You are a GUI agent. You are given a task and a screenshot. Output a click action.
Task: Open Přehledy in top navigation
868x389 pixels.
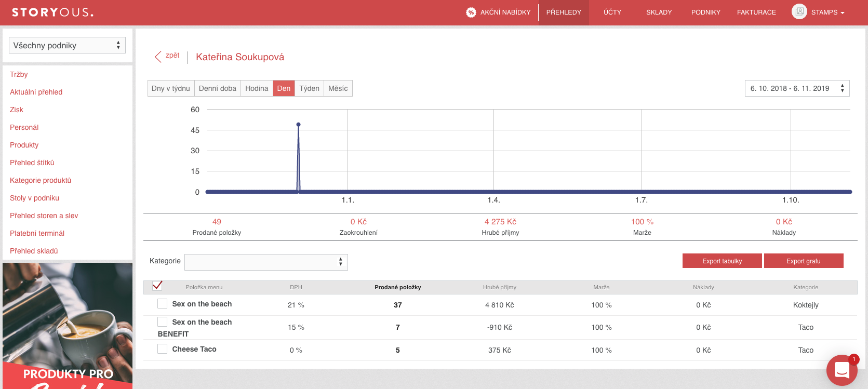click(564, 12)
